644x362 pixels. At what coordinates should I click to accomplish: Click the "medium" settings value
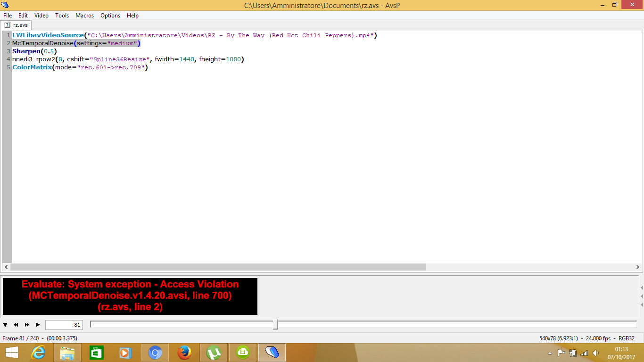[122, 43]
